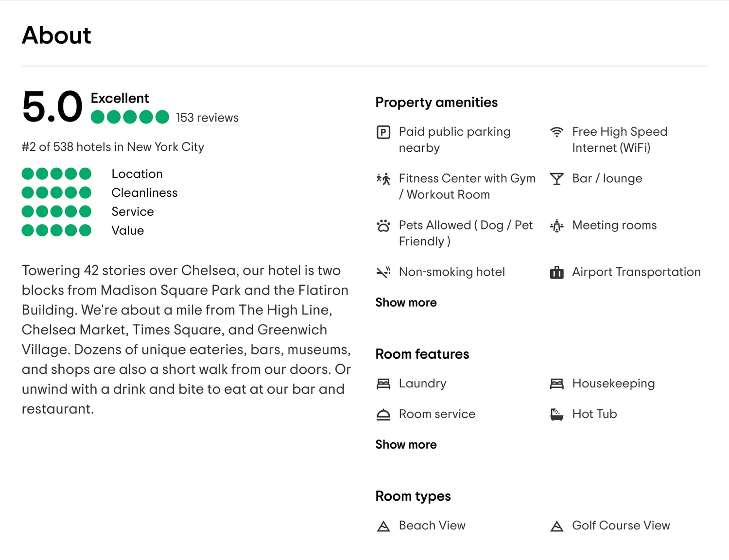Select the Meeting rooms icon
Image resolution: width=729 pixels, height=560 pixels.
pos(557,226)
